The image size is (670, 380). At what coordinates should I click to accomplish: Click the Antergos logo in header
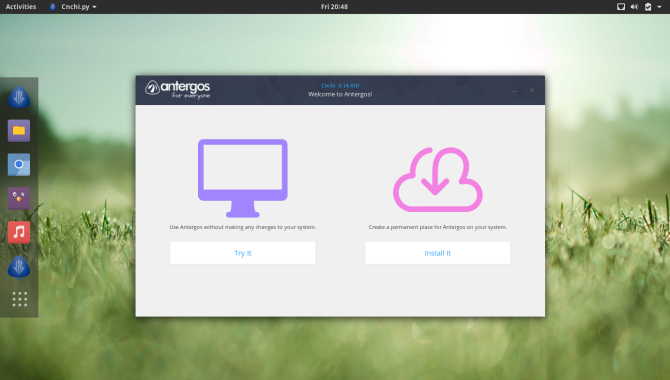tap(177, 89)
